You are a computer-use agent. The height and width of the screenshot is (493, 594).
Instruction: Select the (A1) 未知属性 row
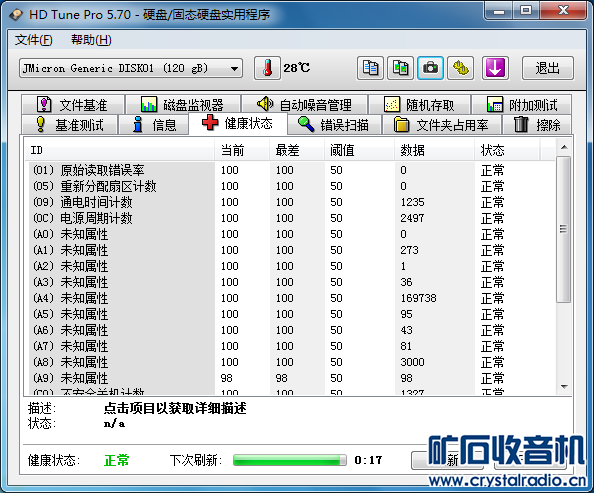click(290, 250)
